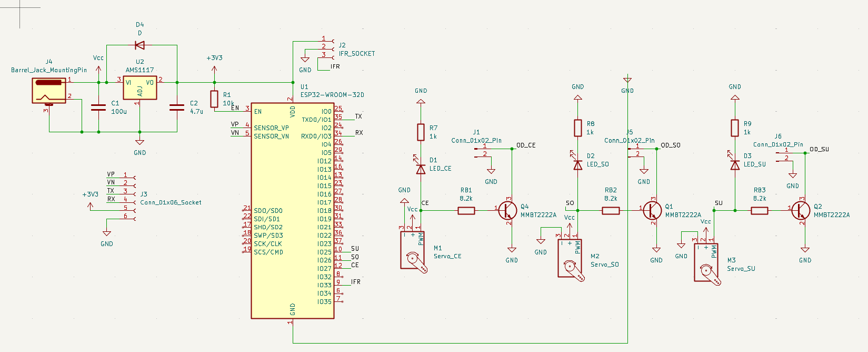Click the D4 reference designator
Viewport: 868px width, 352px height.
click(139, 25)
